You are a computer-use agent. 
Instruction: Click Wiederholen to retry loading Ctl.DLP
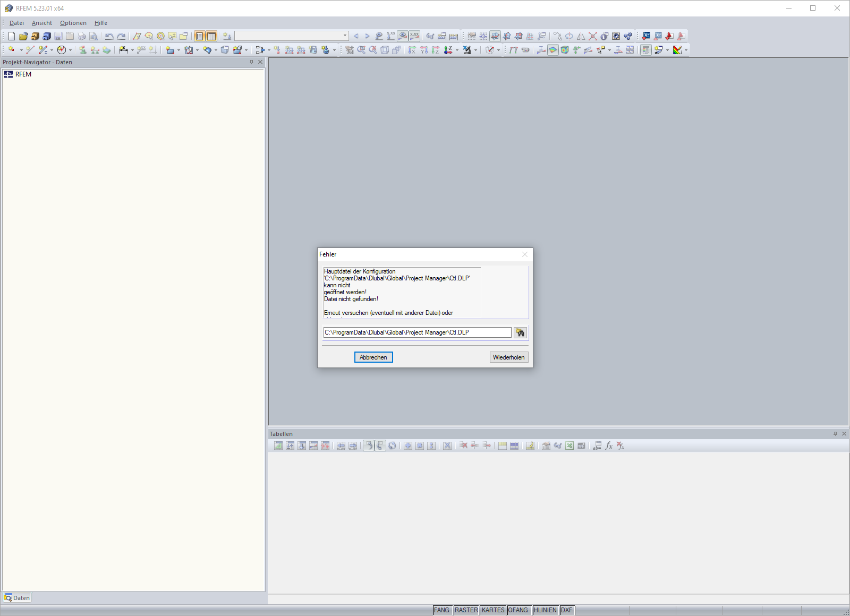[508, 357]
